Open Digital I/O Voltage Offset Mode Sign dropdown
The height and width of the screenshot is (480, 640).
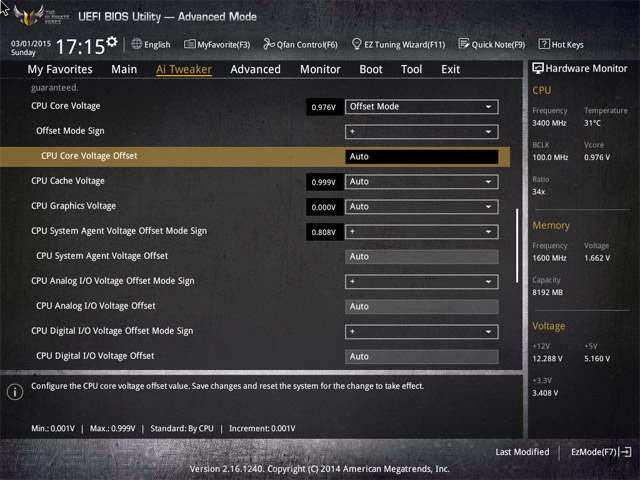[x=422, y=331]
